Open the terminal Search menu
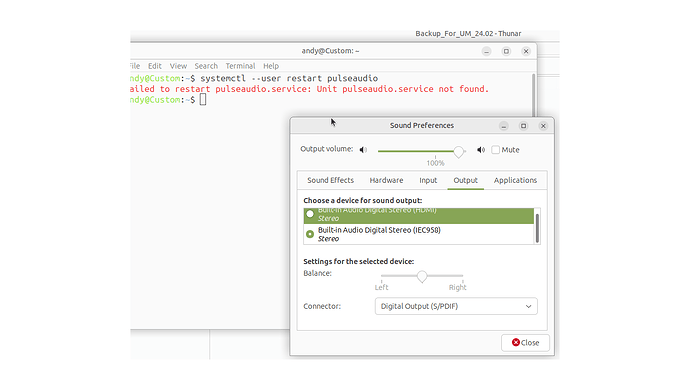Image resolution: width=690 pixels, height=389 pixels. tap(206, 66)
